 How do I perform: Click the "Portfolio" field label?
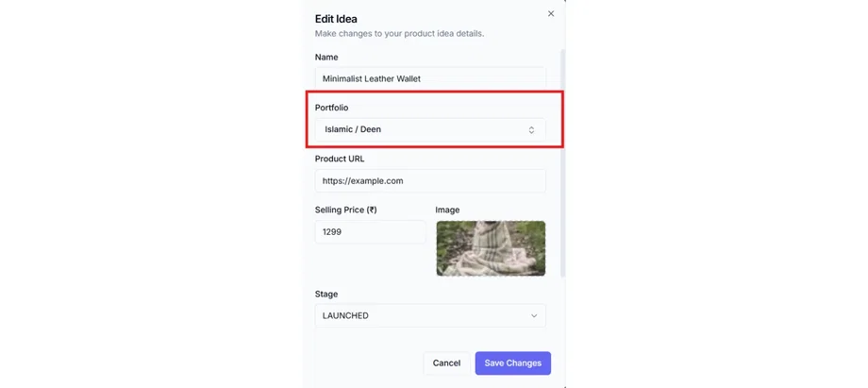331,108
